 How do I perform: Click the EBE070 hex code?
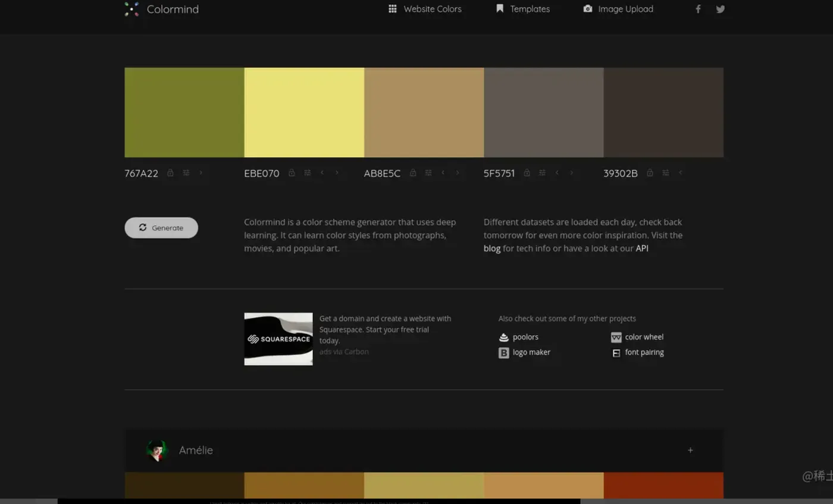[262, 174]
